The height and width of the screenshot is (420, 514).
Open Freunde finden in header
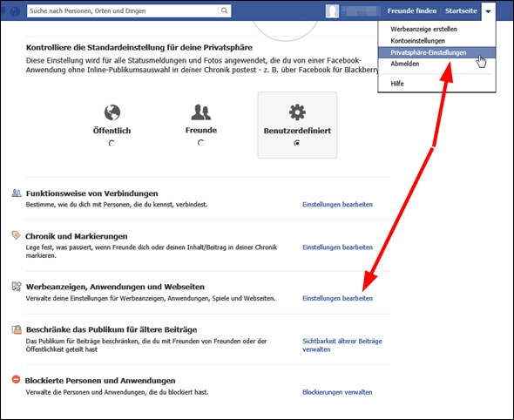[412, 10]
